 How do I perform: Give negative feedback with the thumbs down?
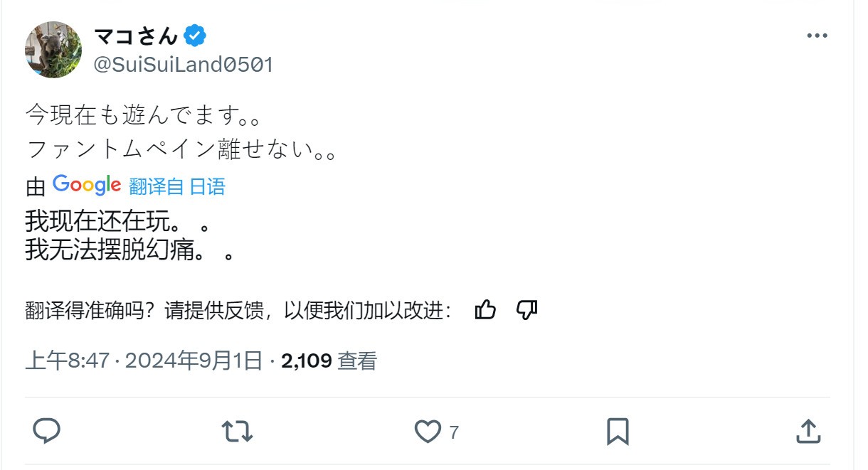[526, 309]
